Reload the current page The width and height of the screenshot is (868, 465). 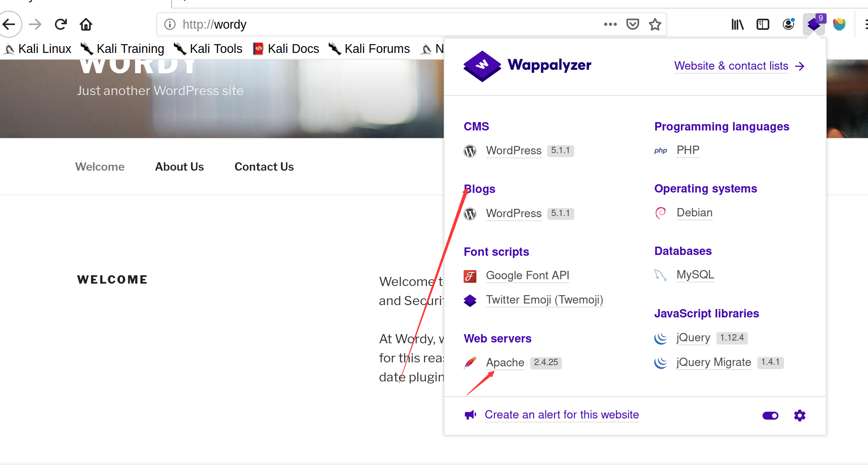point(60,25)
